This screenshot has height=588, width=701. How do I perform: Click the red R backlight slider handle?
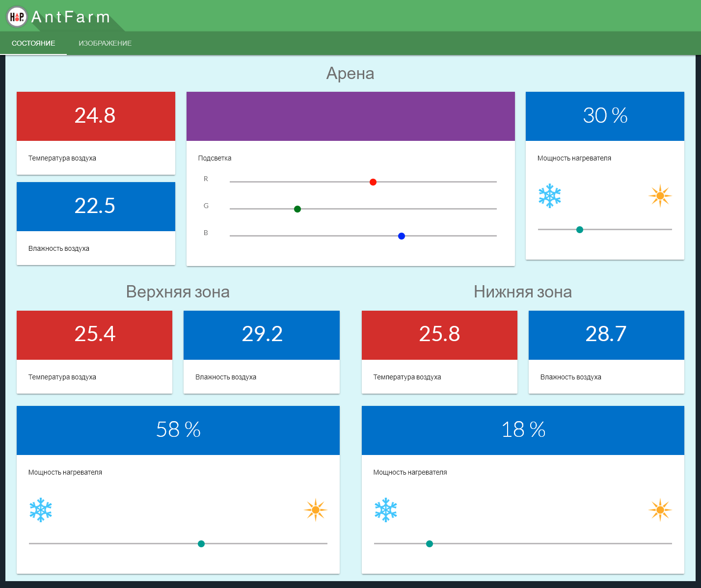pyautogui.click(x=373, y=182)
